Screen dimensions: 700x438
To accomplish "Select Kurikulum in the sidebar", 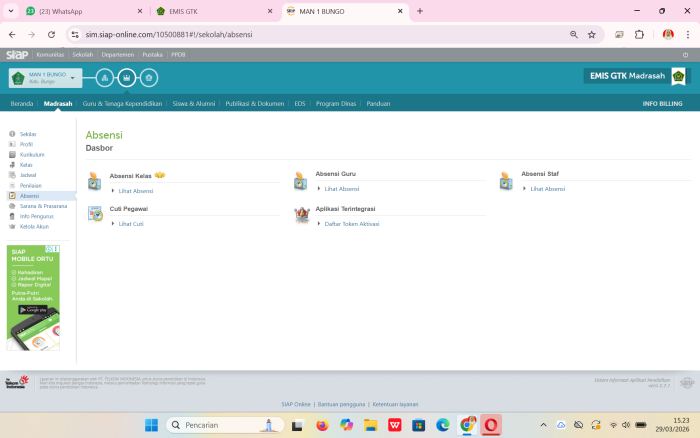I will [x=32, y=154].
